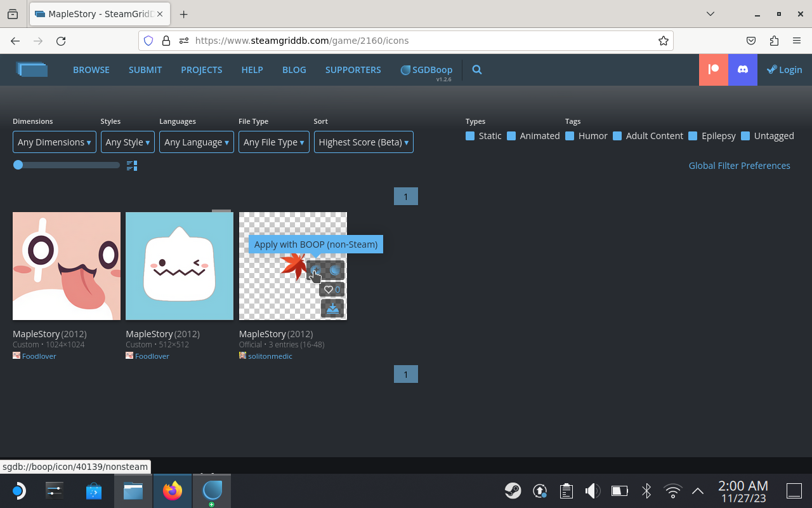Open a new browser tab
The height and width of the screenshot is (508, 812).
(x=183, y=14)
